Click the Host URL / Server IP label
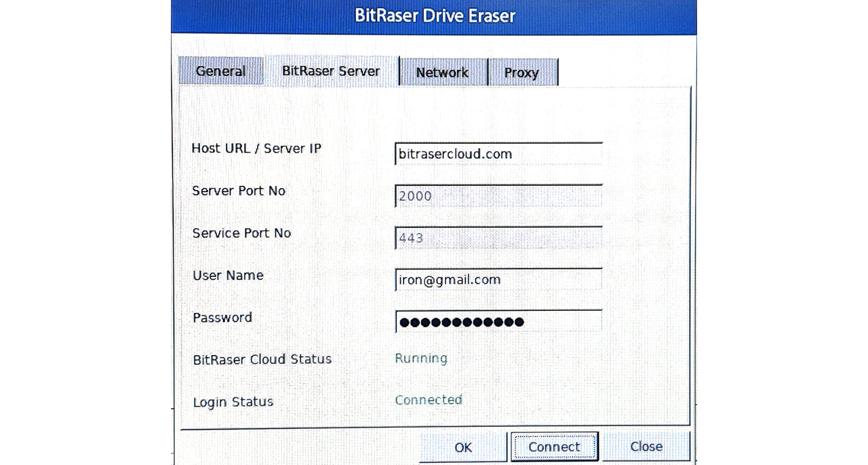 (256, 148)
